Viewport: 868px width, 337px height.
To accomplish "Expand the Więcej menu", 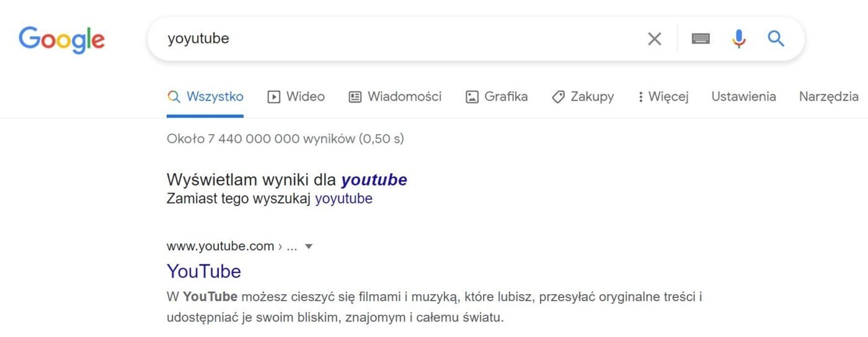I will coord(663,97).
